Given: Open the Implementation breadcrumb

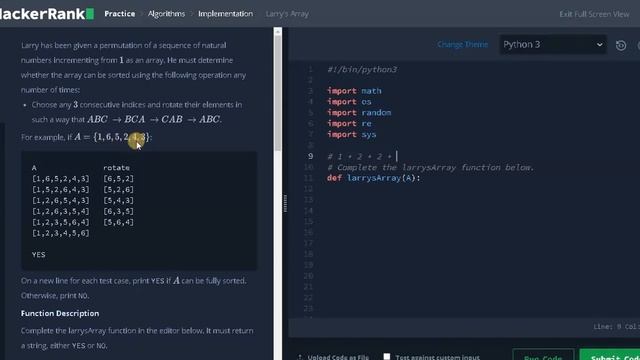Looking at the screenshot, I should 225,14.
